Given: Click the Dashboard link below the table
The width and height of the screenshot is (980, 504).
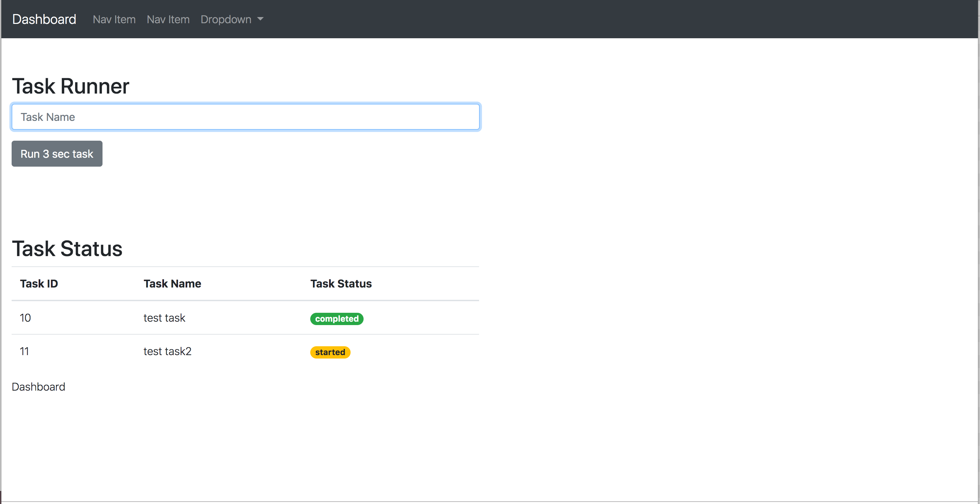Looking at the screenshot, I should click(x=38, y=387).
